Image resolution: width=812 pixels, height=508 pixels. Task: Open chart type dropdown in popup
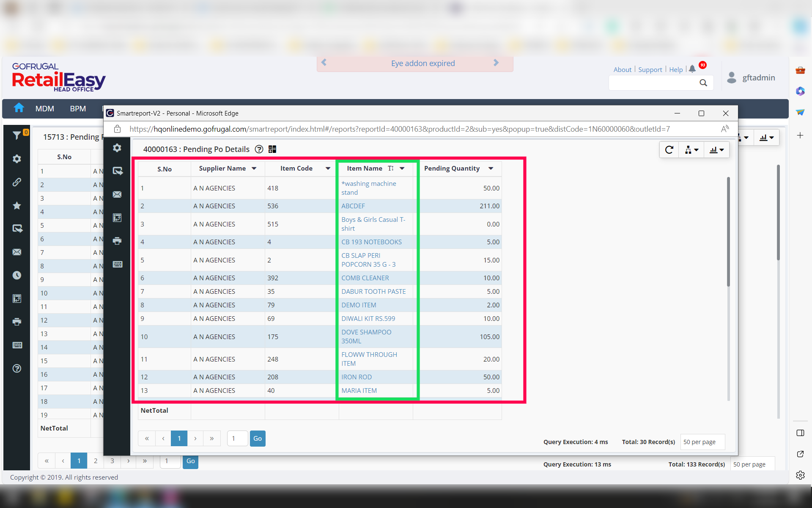pos(716,149)
